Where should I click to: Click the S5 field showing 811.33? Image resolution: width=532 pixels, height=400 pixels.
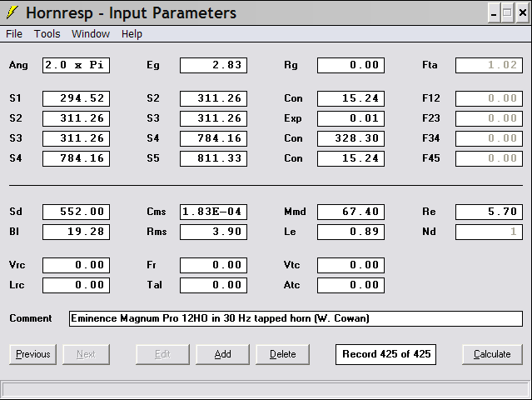213,158
